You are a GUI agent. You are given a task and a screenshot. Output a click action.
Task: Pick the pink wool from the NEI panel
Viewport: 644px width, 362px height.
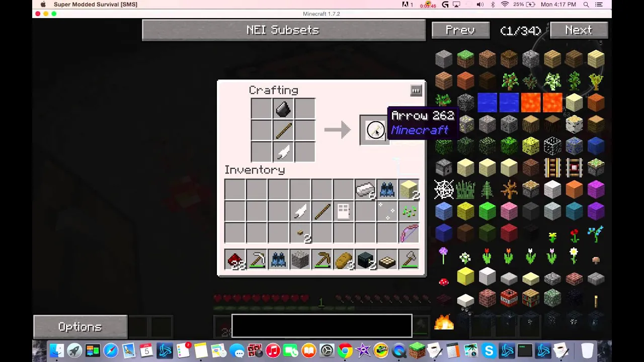(509, 211)
